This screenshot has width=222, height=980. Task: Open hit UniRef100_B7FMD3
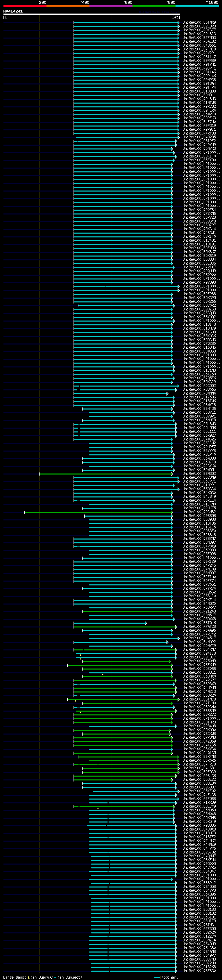[199, 38]
